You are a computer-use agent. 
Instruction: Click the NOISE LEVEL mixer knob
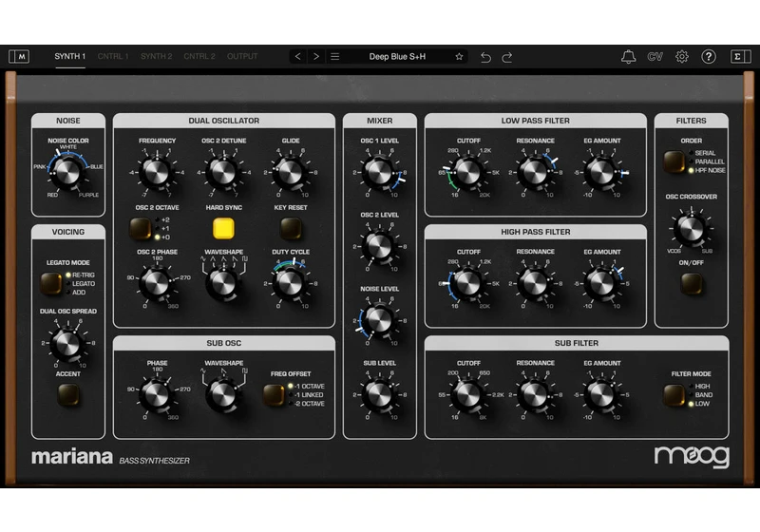pos(379,320)
